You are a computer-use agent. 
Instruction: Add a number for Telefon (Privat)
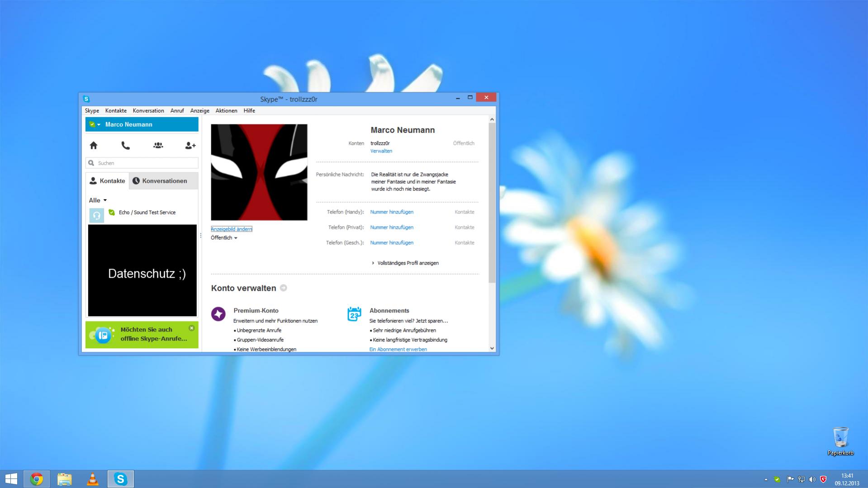click(x=392, y=227)
